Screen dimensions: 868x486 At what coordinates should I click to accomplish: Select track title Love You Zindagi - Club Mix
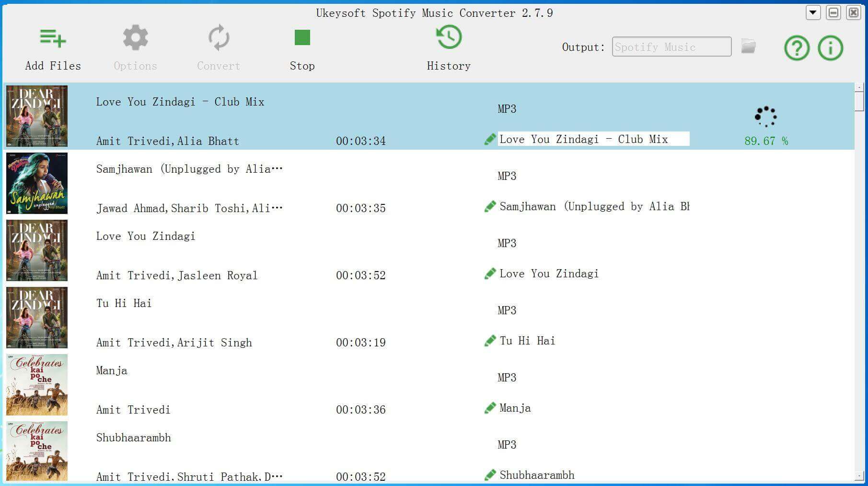[x=180, y=102]
